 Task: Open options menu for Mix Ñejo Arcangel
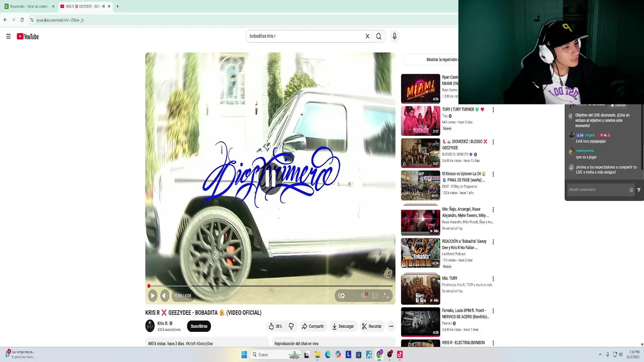[493, 210]
